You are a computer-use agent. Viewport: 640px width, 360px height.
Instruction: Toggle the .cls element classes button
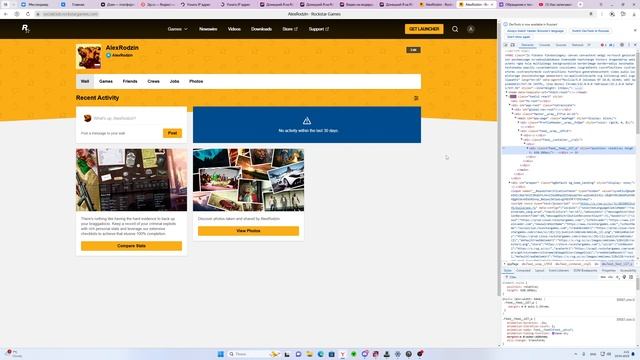pyautogui.click(x=610, y=277)
